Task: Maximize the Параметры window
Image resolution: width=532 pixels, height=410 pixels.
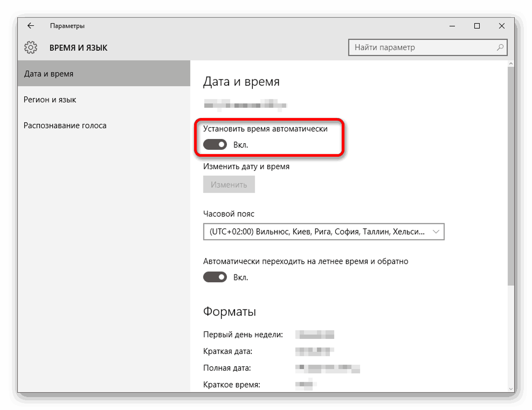Action: click(x=477, y=26)
